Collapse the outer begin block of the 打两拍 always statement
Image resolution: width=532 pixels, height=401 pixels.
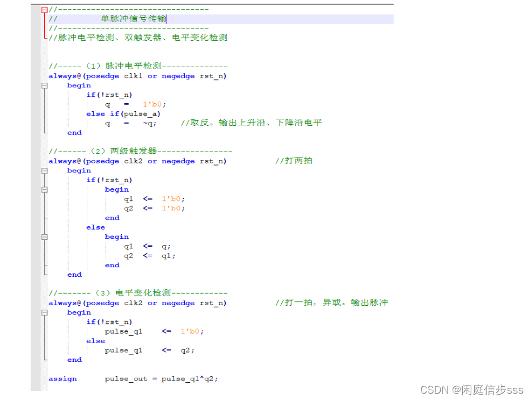click(44, 171)
